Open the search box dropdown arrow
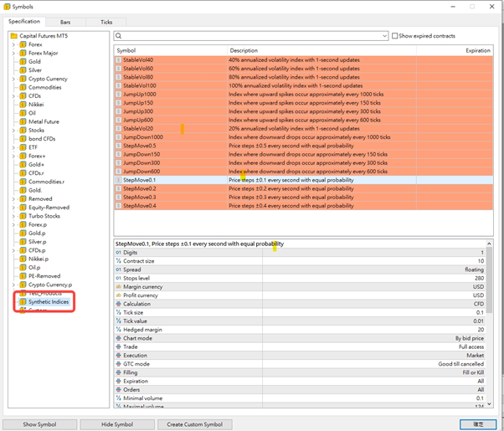Viewport: 504px width, 431px height. (x=384, y=36)
